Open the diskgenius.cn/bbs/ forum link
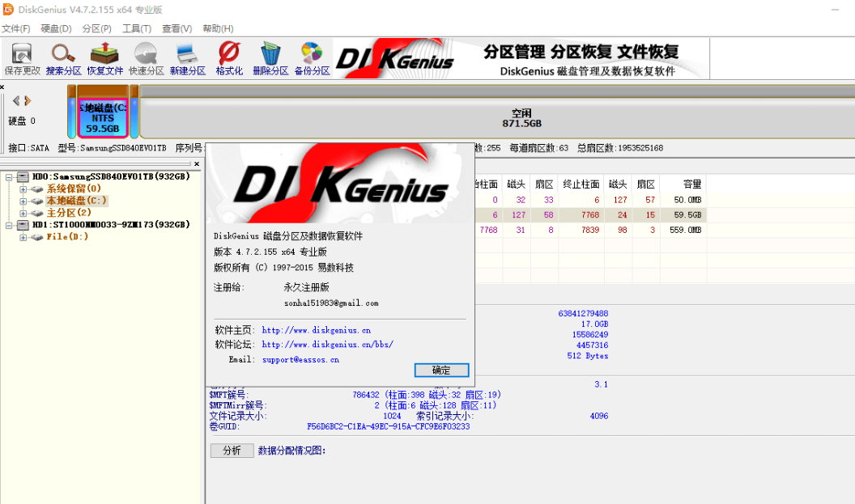The width and height of the screenshot is (855, 504). 328,345
